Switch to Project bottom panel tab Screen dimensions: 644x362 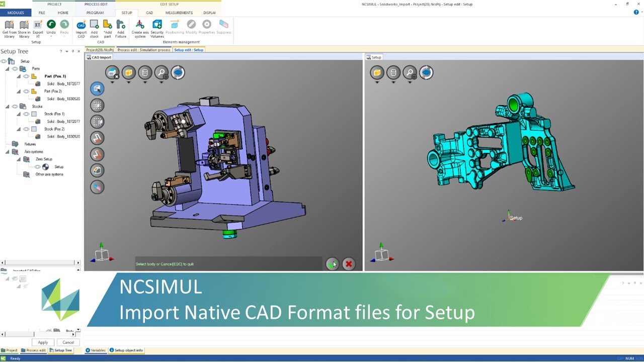point(10,350)
